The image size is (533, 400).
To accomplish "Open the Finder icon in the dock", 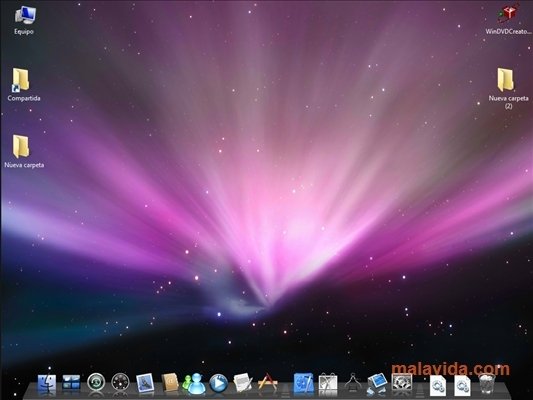I will [47, 384].
